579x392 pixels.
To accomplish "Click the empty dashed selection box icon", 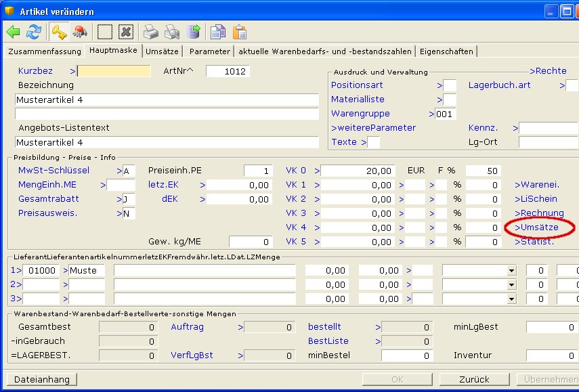I will (104, 32).
